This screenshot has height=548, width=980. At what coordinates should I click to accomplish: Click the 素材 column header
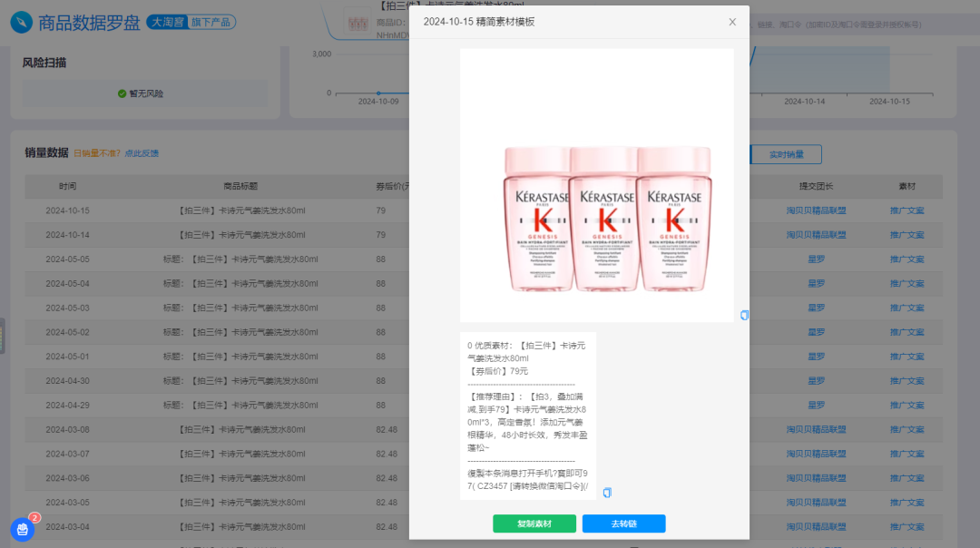[x=906, y=186]
